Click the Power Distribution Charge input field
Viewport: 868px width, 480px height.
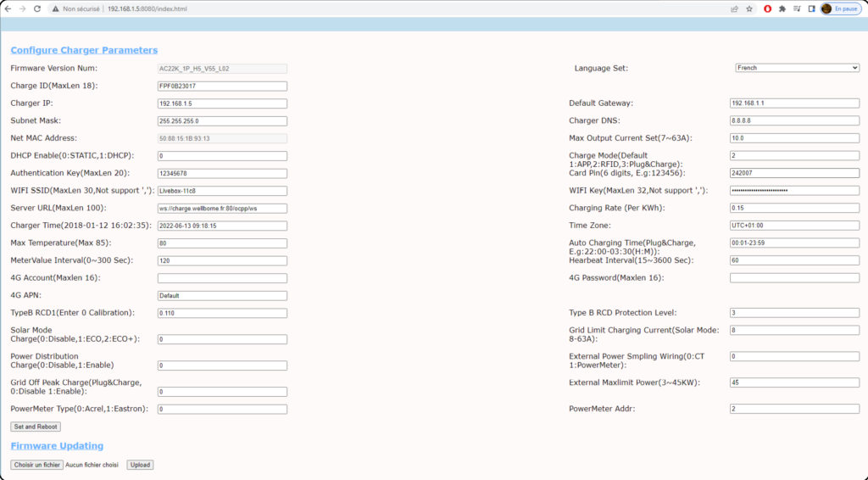click(x=222, y=366)
